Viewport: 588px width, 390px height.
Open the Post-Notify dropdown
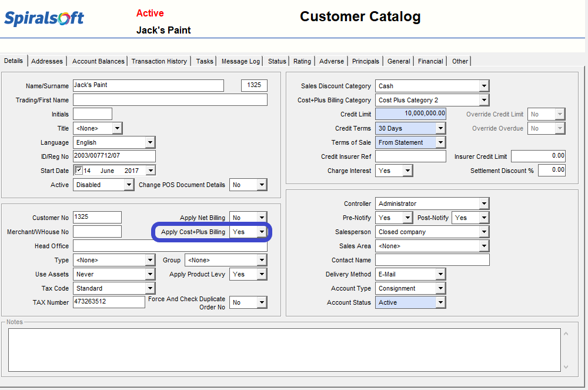[x=484, y=218]
